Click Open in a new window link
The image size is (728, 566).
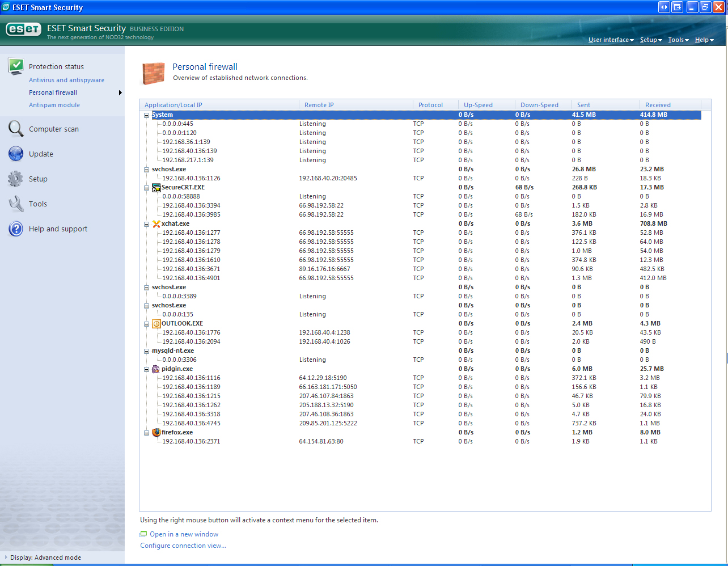[x=184, y=534]
